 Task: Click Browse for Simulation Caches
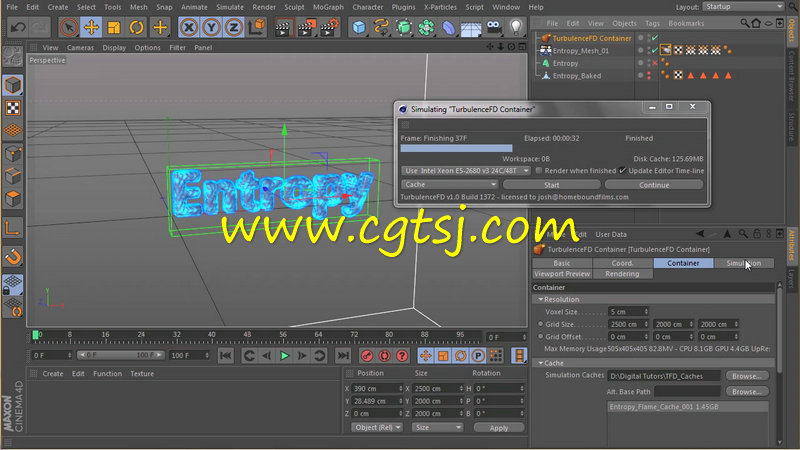click(x=747, y=376)
